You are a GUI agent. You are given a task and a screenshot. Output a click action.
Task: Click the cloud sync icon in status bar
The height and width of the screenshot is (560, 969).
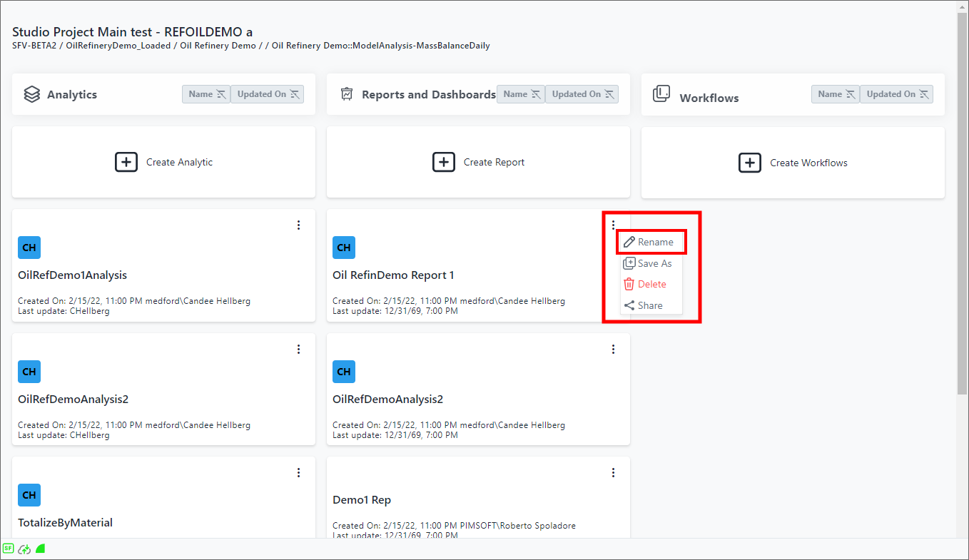coord(24,549)
